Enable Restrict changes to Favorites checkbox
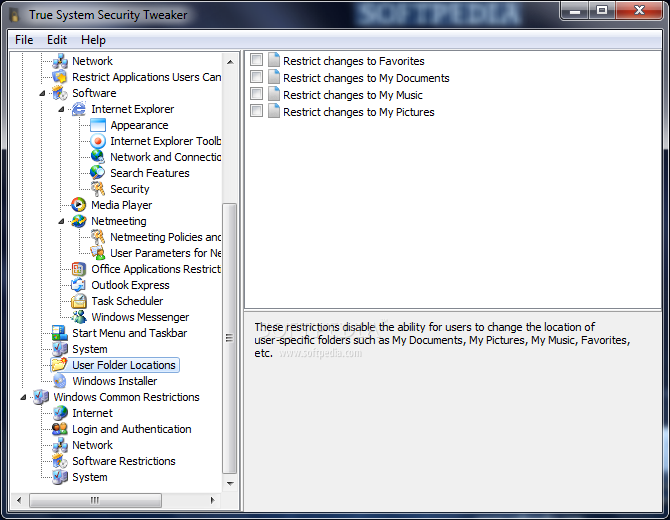 (256, 60)
